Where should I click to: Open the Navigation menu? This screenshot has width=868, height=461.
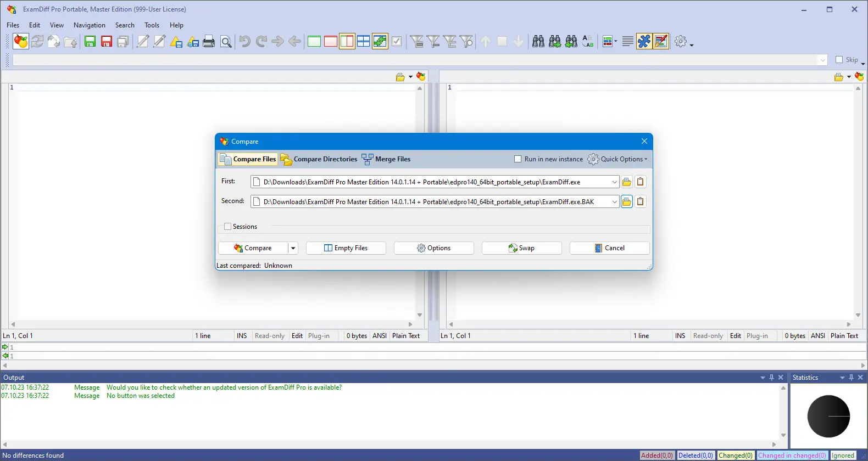click(x=90, y=25)
